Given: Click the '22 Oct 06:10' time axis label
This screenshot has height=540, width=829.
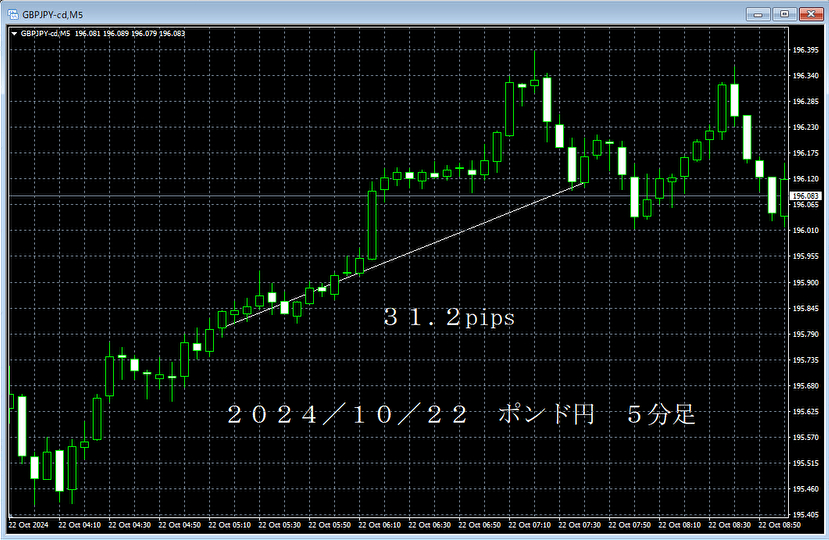Looking at the screenshot, I should click(x=380, y=525).
